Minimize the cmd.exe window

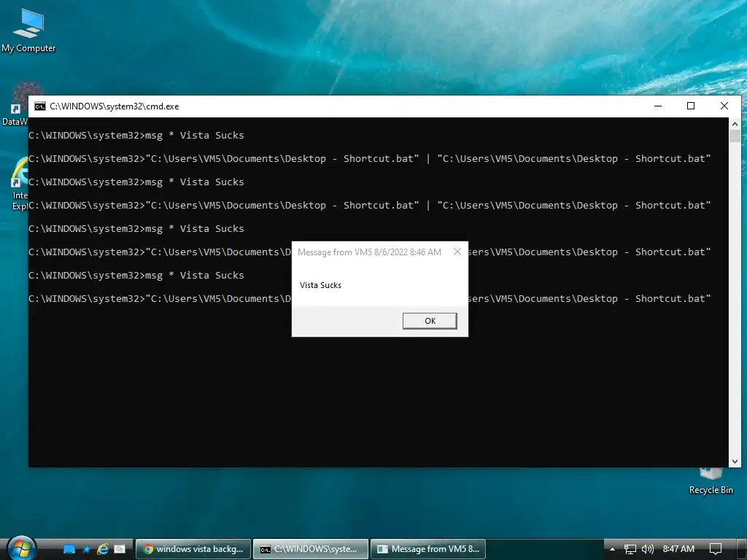click(x=658, y=106)
